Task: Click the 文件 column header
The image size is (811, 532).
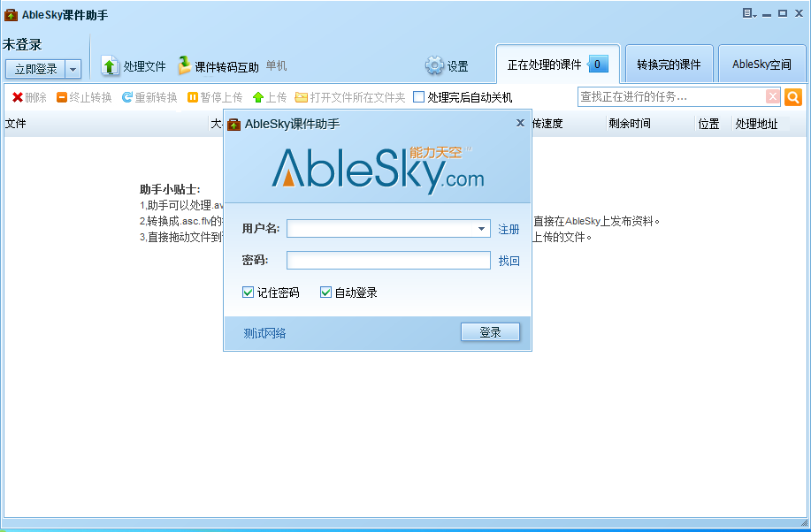Action: tap(16, 124)
